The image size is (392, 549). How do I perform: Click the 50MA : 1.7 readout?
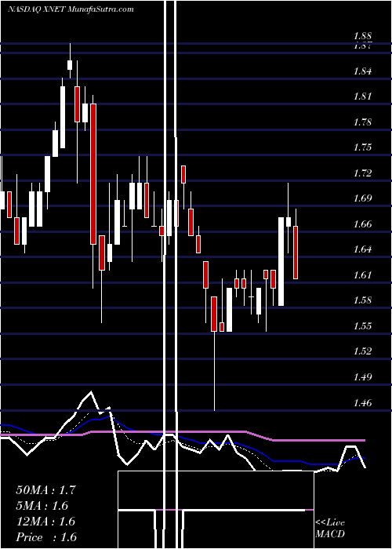pos(45,489)
